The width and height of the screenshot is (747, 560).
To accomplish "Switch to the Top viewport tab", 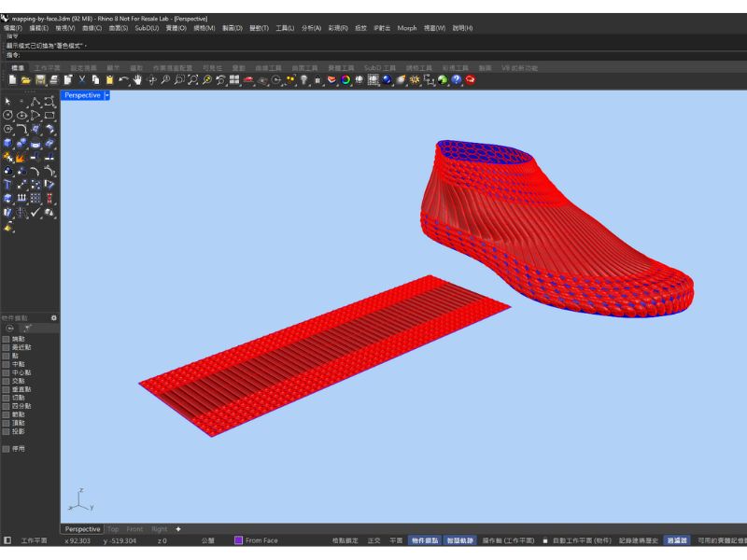I will [x=113, y=529].
